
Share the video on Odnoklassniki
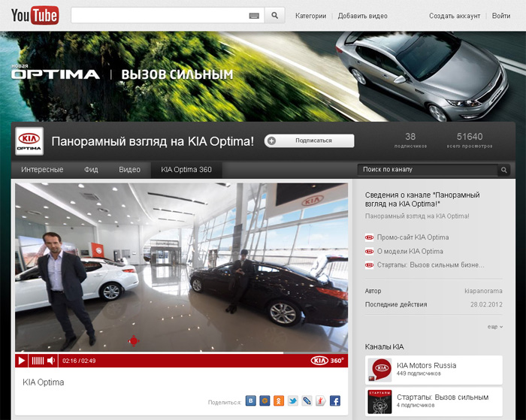coord(279,401)
